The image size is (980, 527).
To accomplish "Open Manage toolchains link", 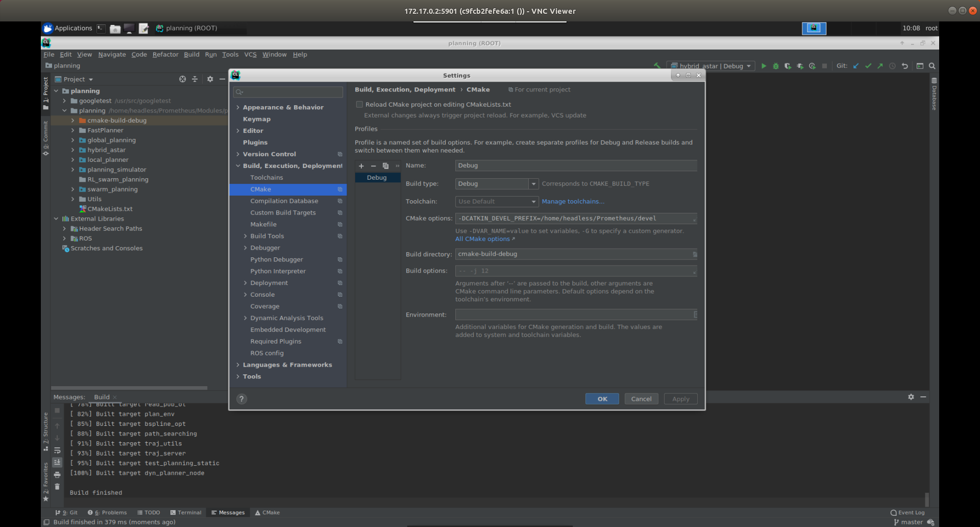I will coord(573,202).
